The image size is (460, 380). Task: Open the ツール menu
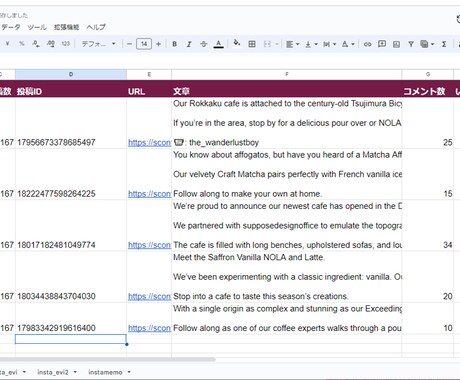37,27
